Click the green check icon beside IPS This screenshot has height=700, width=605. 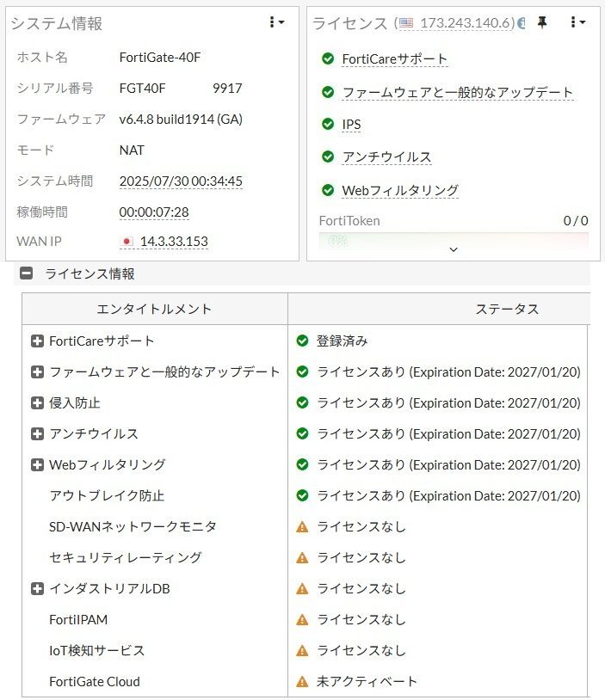click(x=328, y=124)
